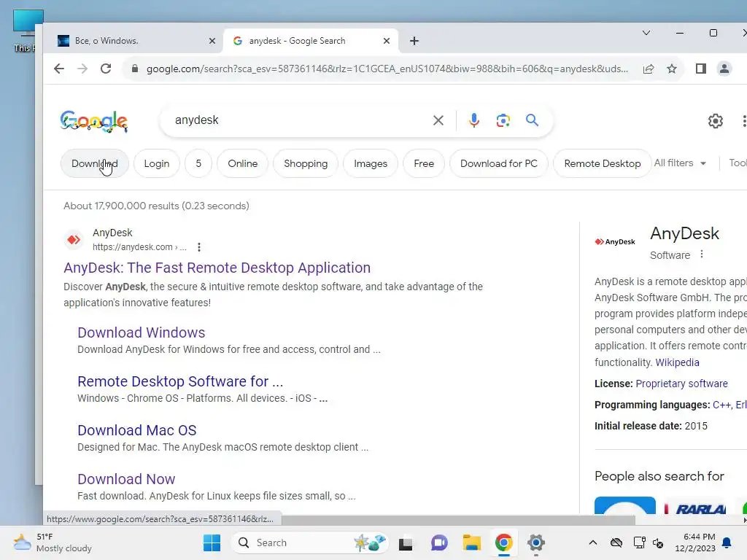The height and width of the screenshot is (560, 747).
Task: Click the lock icon in address bar
Action: (x=135, y=69)
